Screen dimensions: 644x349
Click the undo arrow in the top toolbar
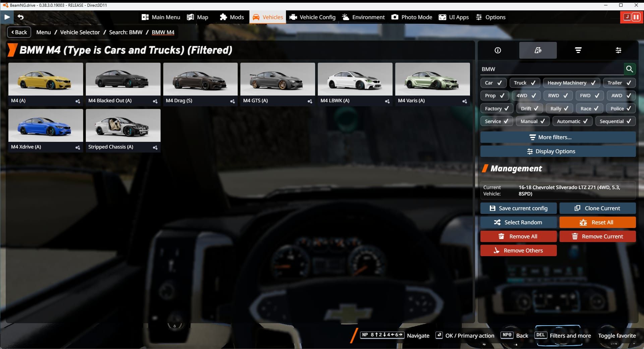click(x=21, y=17)
